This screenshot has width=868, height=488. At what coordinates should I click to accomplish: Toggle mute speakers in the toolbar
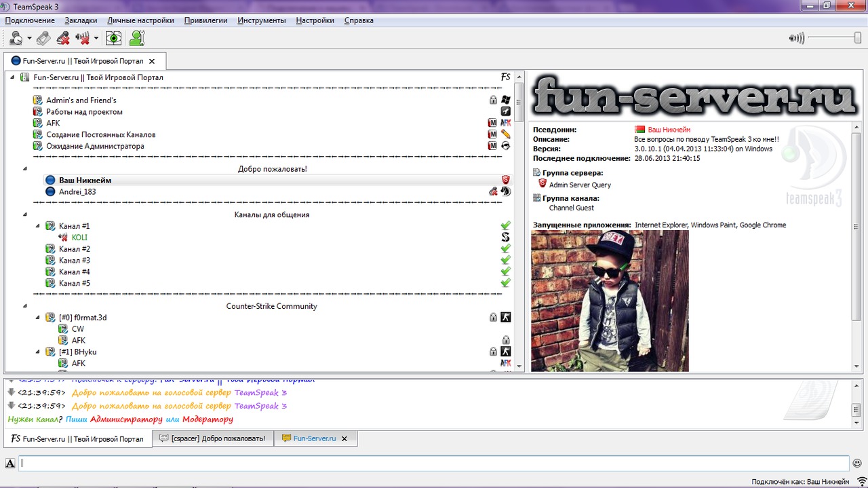[x=83, y=39]
